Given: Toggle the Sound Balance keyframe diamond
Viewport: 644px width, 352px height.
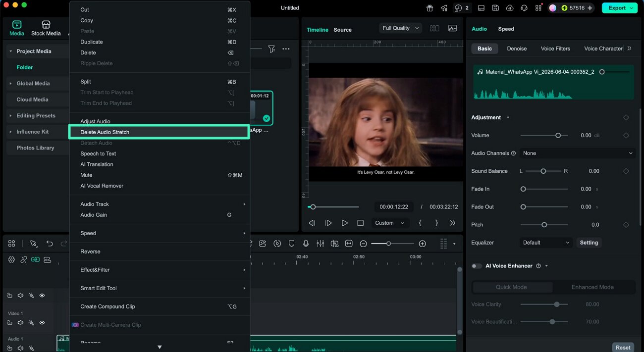Looking at the screenshot, I should [x=626, y=171].
